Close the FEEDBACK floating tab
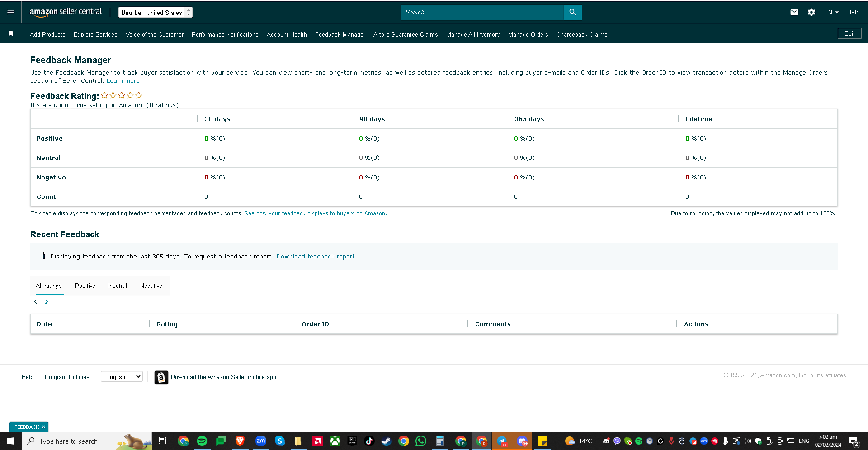Screen dimensions: 868x450 [x=44, y=427]
